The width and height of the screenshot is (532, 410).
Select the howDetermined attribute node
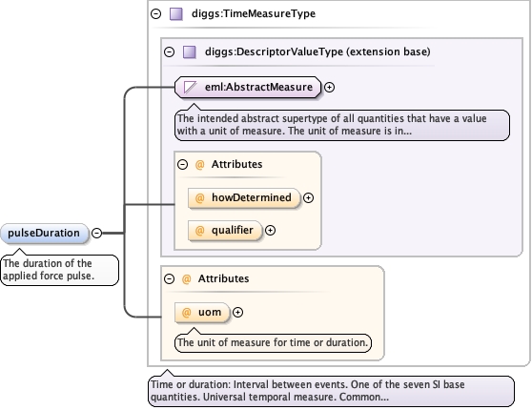pos(244,198)
